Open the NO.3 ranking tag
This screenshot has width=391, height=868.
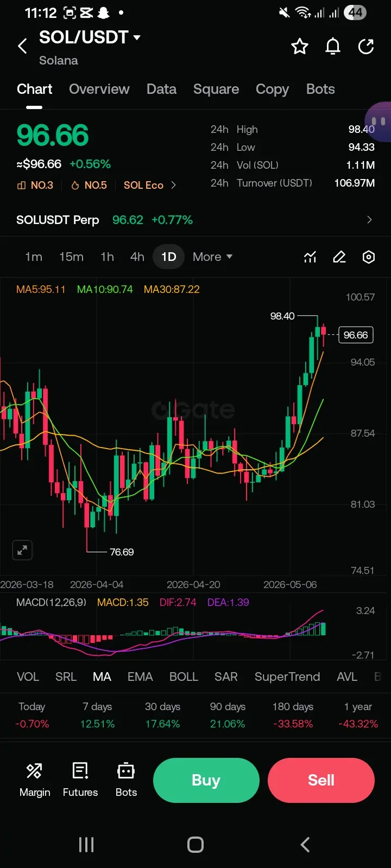pyautogui.click(x=35, y=185)
